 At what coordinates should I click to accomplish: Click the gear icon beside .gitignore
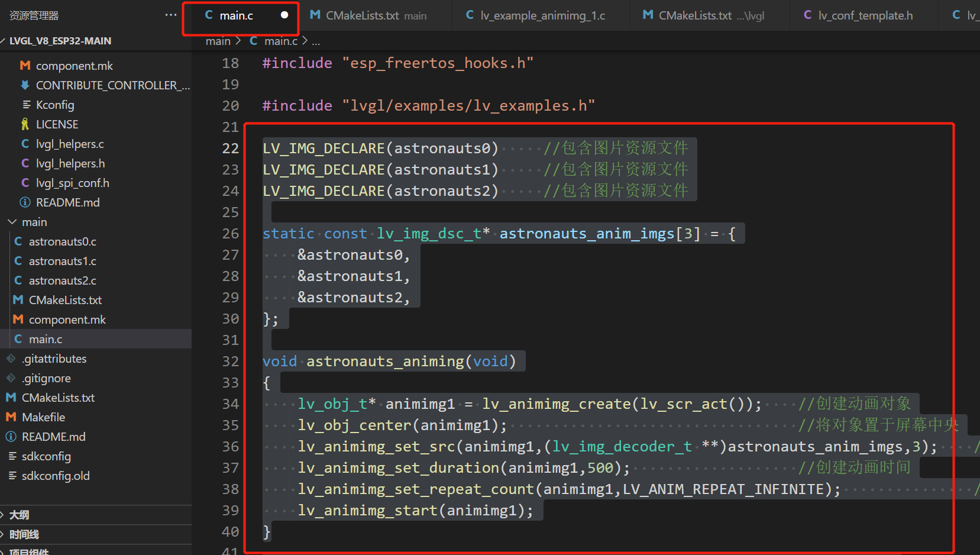pyautogui.click(x=9, y=377)
